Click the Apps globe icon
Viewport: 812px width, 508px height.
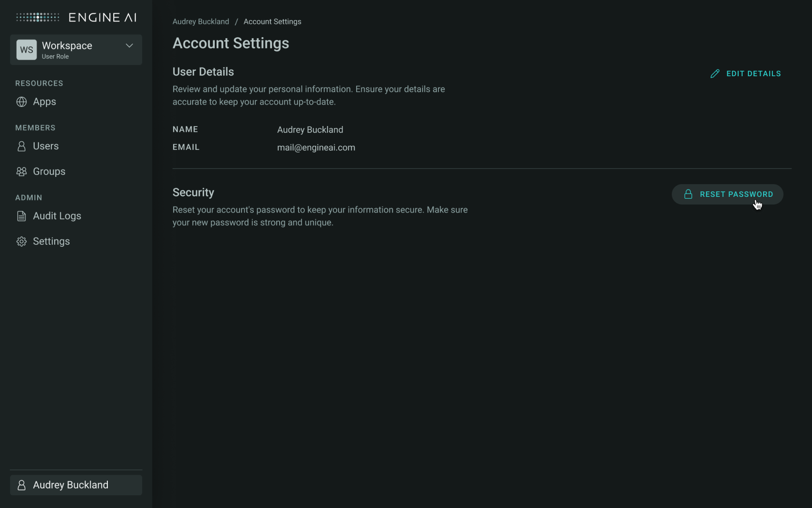pyautogui.click(x=21, y=102)
